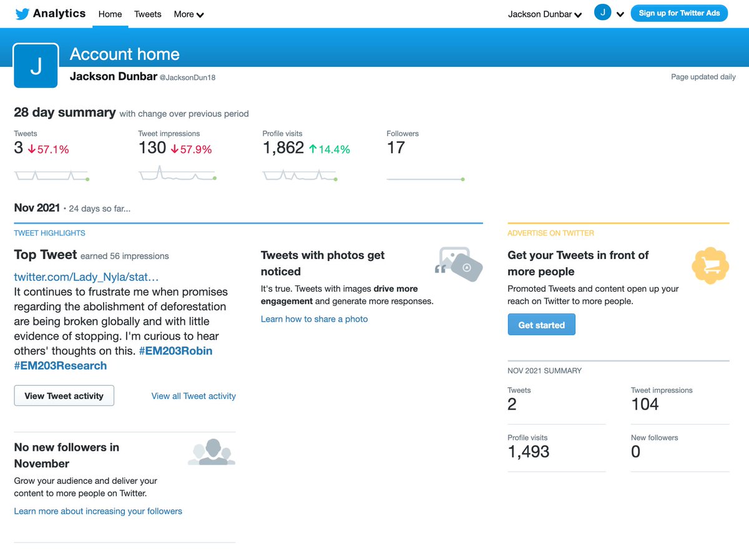This screenshot has height=560, width=749.
Task: Expand the More dropdown menu
Action: tap(188, 14)
